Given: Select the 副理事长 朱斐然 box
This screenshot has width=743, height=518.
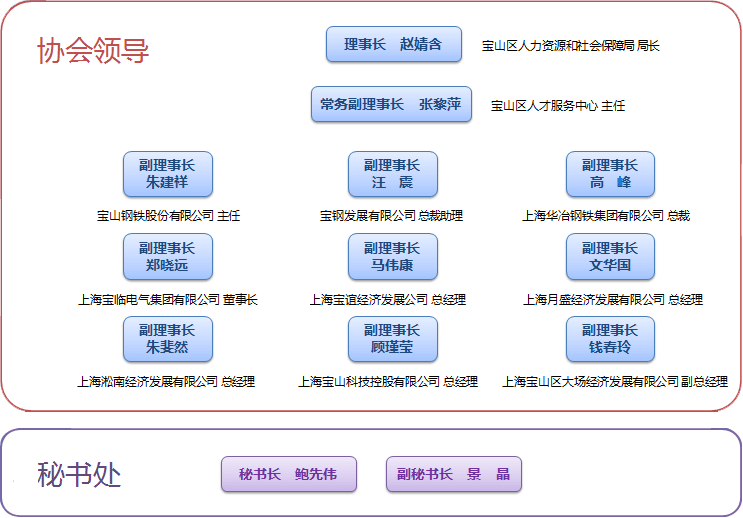Looking at the screenshot, I should (168, 339).
